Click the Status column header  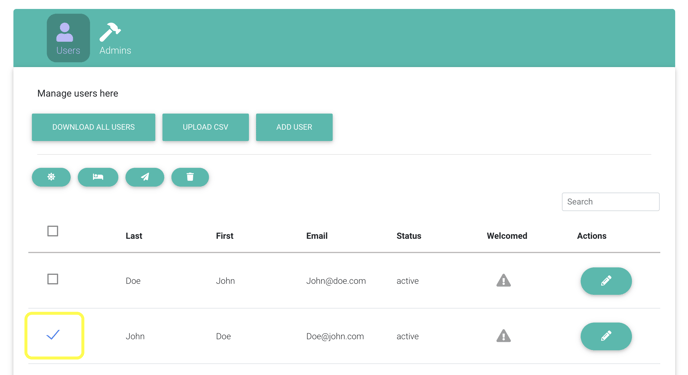(409, 236)
